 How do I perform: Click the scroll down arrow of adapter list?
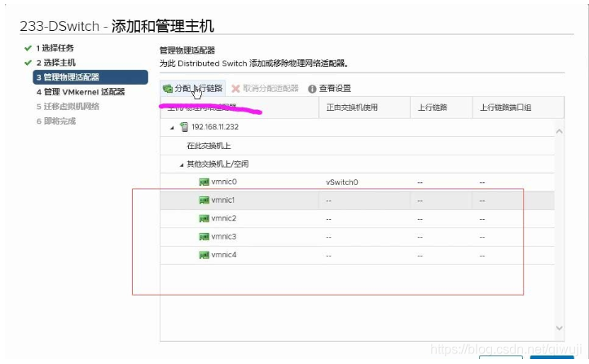pyautogui.click(x=560, y=328)
